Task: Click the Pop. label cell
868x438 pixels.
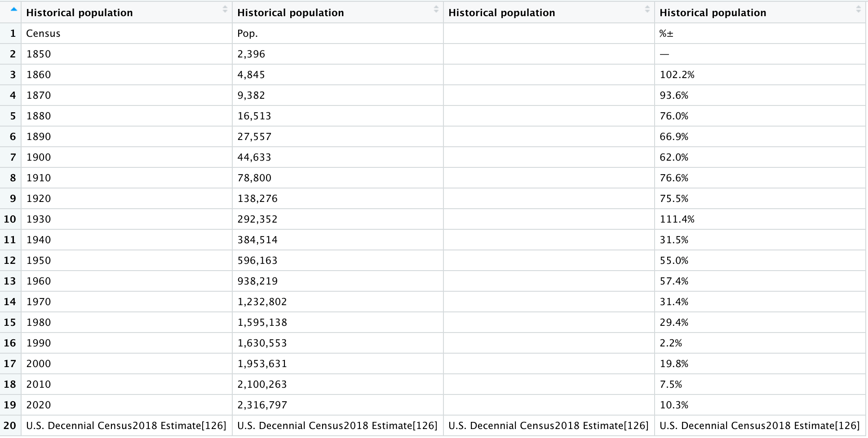Action: (x=248, y=34)
